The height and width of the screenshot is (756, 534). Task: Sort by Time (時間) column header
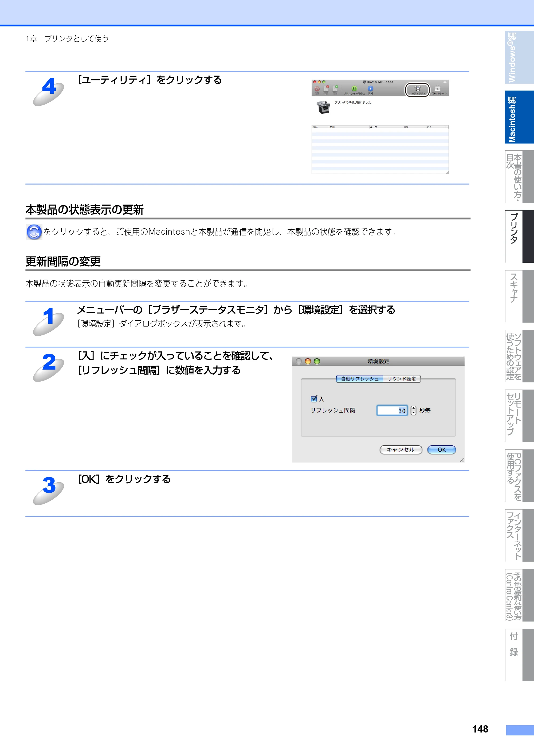pyautogui.click(x=414, y=127)
